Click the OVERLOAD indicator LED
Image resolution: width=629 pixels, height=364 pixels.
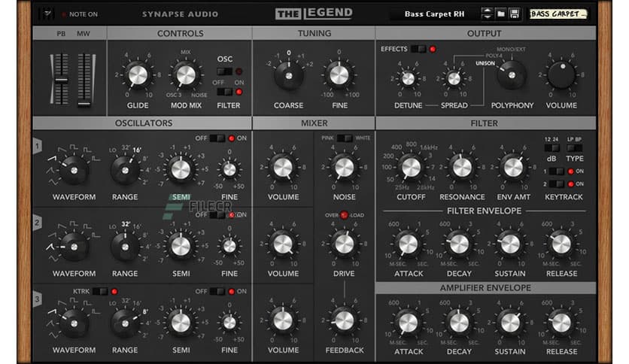pyautogui.click(x=344, y=215)
